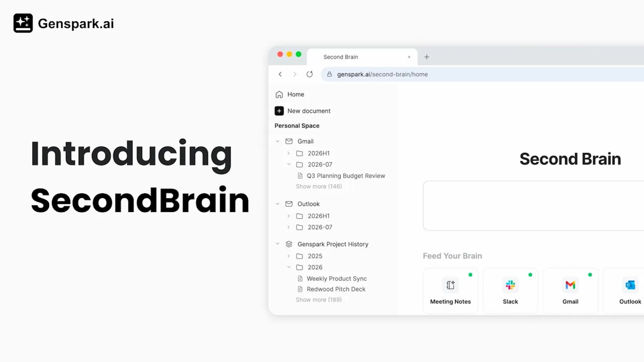Expand the 2026-07 folder under Outlook
Image resolution: width=644 pixels, height=362 pixels.
(288, 227)
